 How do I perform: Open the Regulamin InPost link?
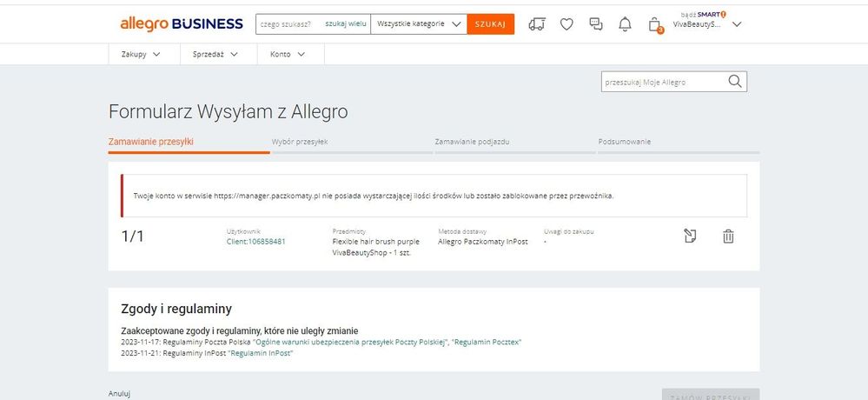260,353
